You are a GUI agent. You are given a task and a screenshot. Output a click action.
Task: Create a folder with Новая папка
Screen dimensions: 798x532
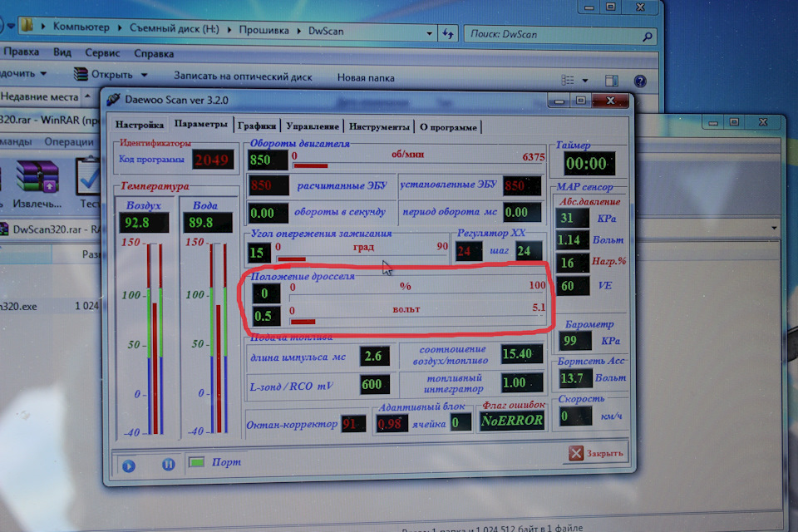pyautogui.click(x=366, y=77)
